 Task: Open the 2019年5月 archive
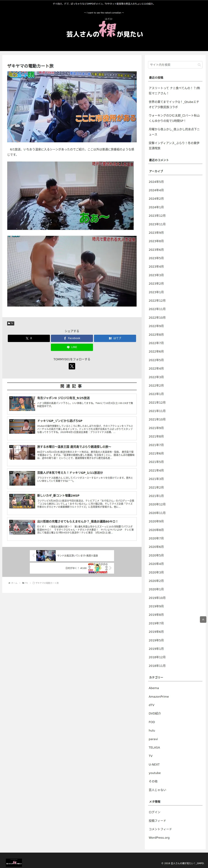pos(156,640)
